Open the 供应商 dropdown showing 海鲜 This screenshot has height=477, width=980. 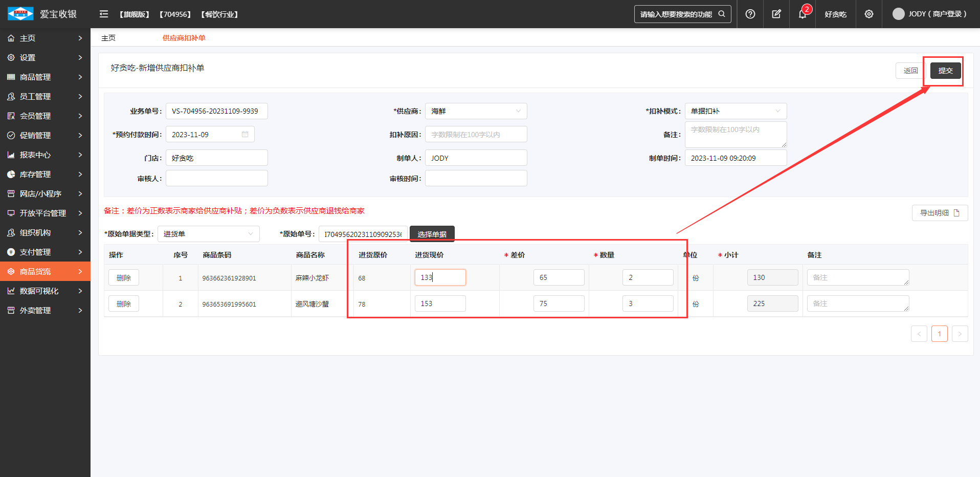pos(475,111)
